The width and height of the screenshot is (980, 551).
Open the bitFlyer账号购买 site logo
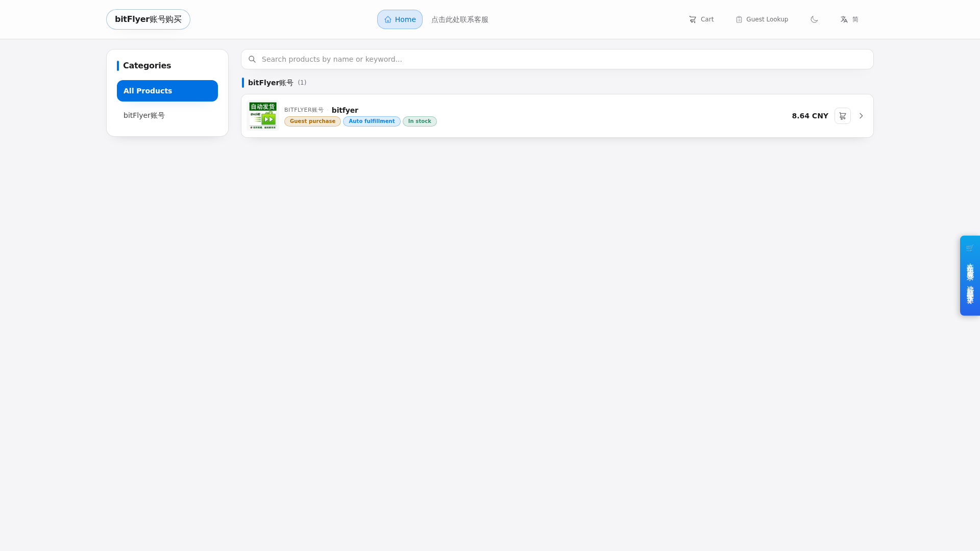point(148,19)
